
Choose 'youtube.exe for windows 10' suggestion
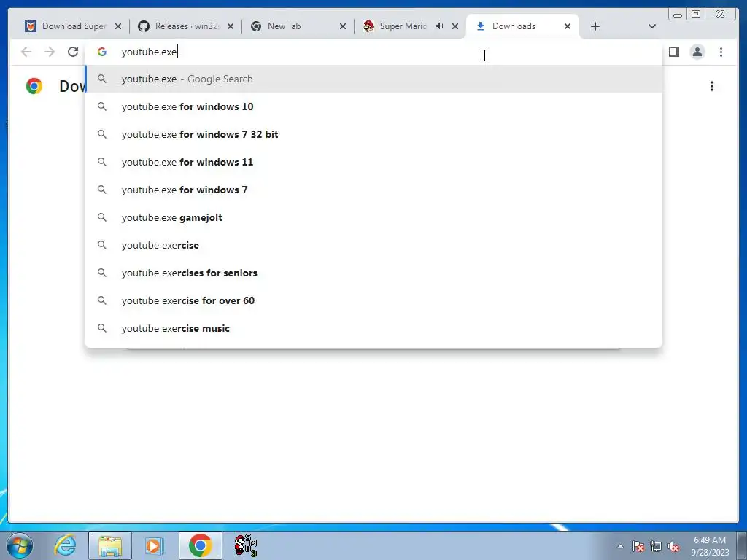click(x=373, y=106)
